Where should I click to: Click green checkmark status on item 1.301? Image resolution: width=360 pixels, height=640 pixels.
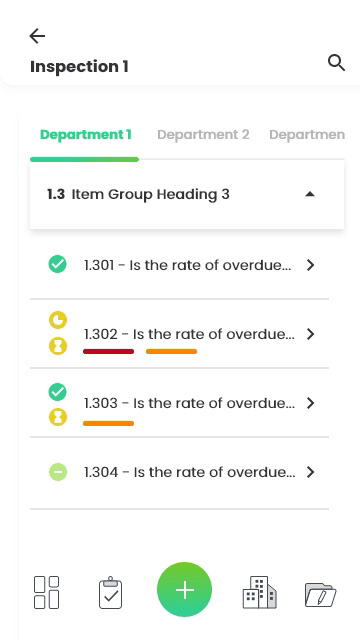point(58,264)
